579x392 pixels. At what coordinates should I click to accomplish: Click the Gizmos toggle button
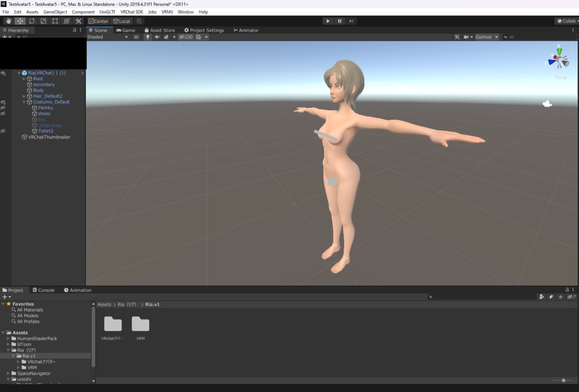tap(484, 37)
